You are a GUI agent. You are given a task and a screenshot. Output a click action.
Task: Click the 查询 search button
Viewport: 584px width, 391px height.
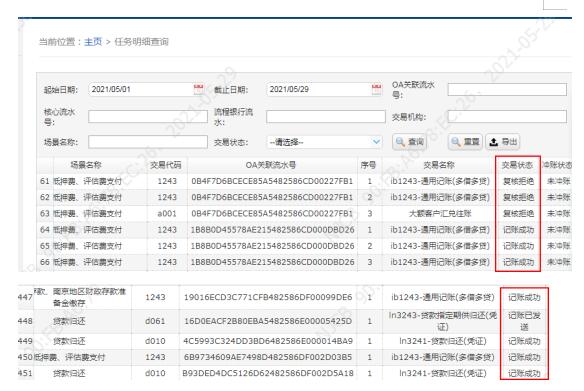click(x=409, y=142)
